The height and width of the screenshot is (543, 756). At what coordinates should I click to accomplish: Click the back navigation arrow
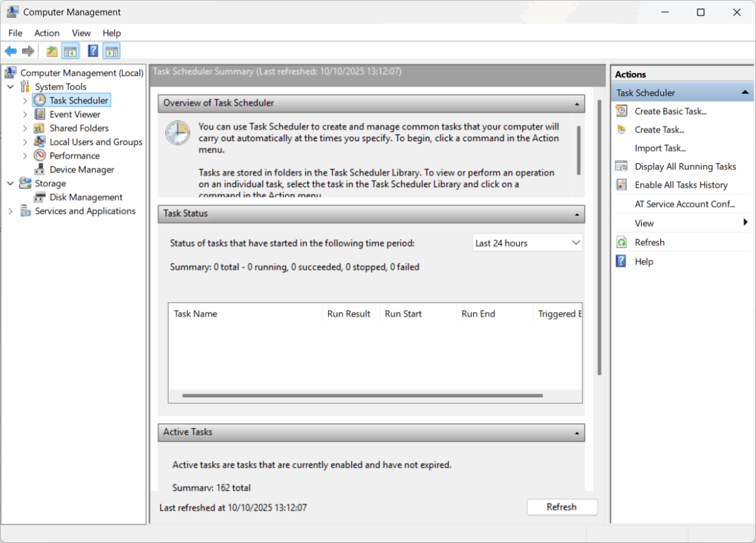(10, 50)
